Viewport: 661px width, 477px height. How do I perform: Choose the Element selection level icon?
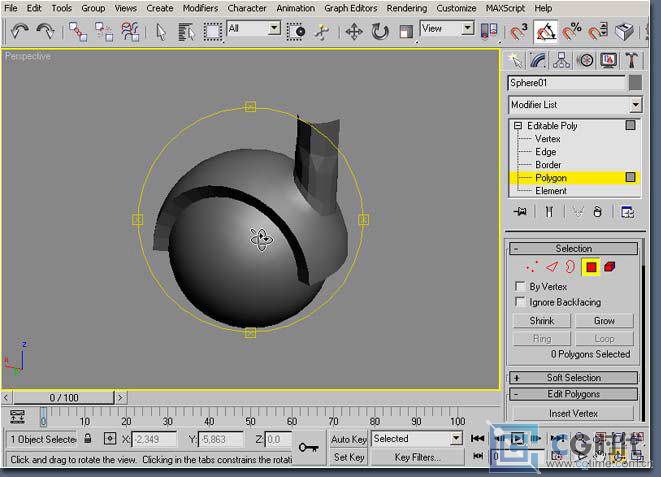point(610,267)
